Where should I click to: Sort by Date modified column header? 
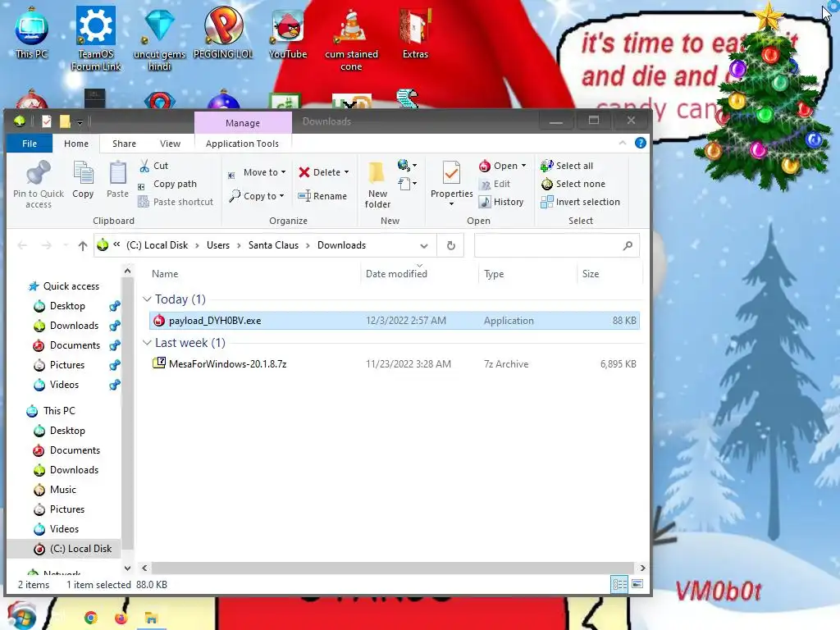click(x=396, y=274)
